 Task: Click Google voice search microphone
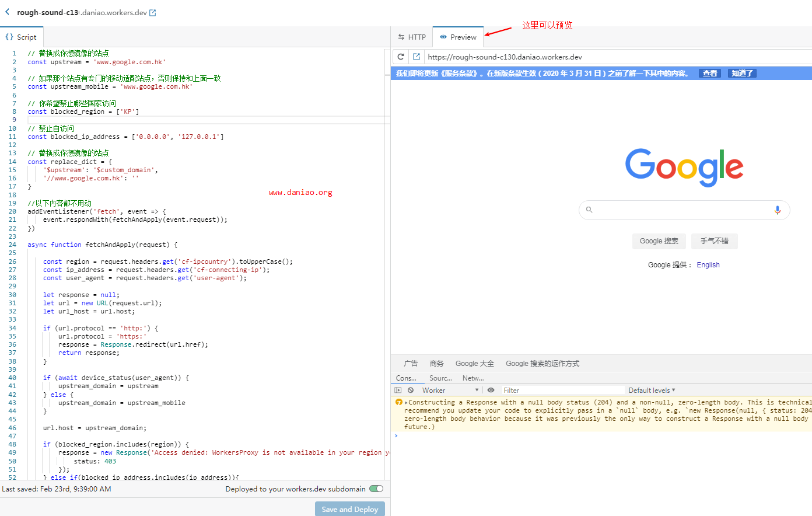(778, 210)
